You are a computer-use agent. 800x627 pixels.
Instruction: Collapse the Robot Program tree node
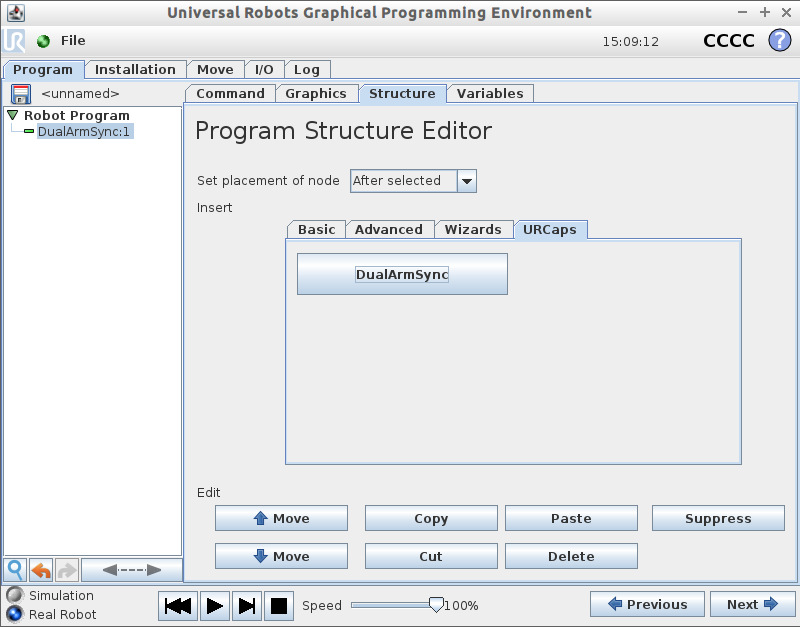coord(12,116)
